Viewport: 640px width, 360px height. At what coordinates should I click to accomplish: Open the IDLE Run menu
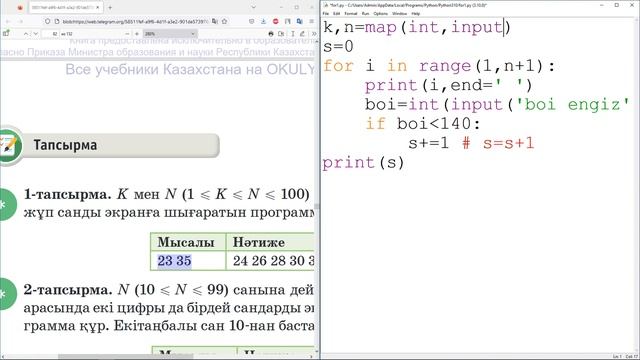pos(365,13)
